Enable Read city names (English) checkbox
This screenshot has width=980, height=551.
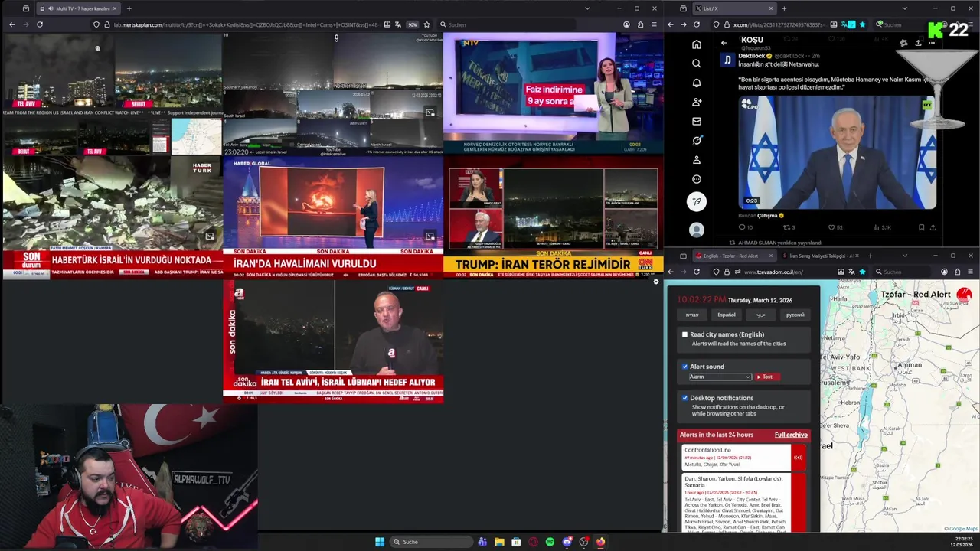(684, 334)
